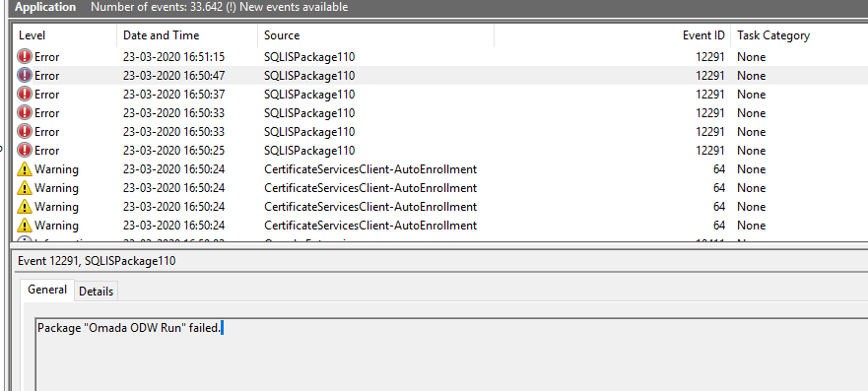Click the partially visible Information event icon
Viewport: 868px width, 391px height.
pyautogui.click(x=25, y=239)
